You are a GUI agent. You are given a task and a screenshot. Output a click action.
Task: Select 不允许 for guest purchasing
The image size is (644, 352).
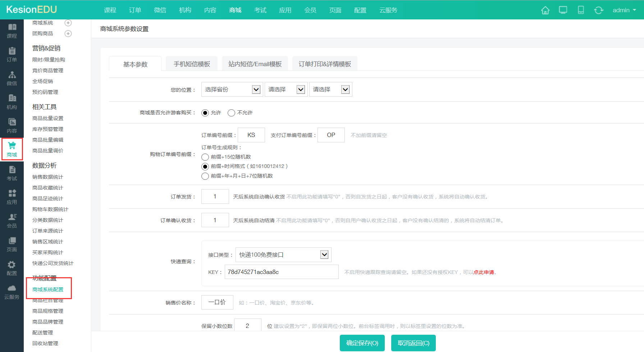pos(232,113)
